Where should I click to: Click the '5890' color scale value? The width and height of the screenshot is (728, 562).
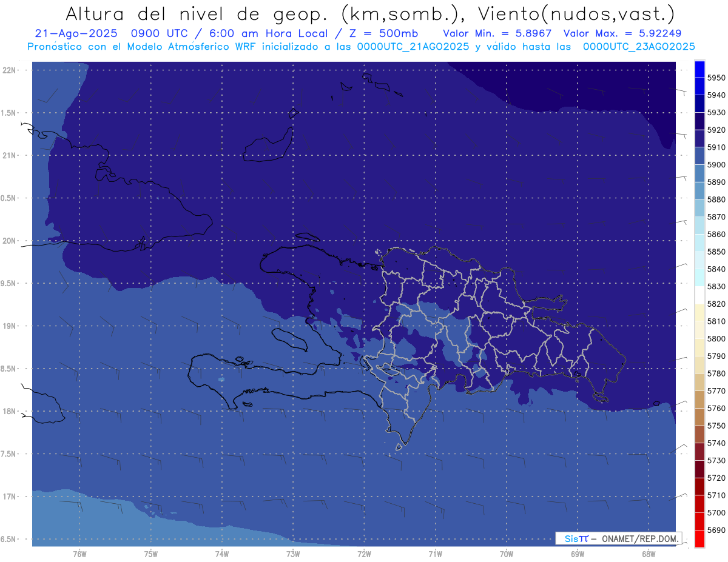[x=716, y=182]
